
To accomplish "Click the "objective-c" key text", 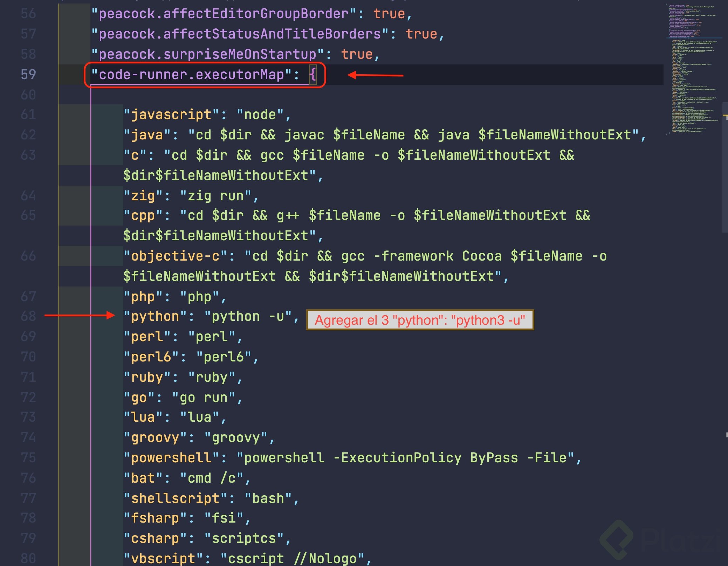I will point(175,256).
